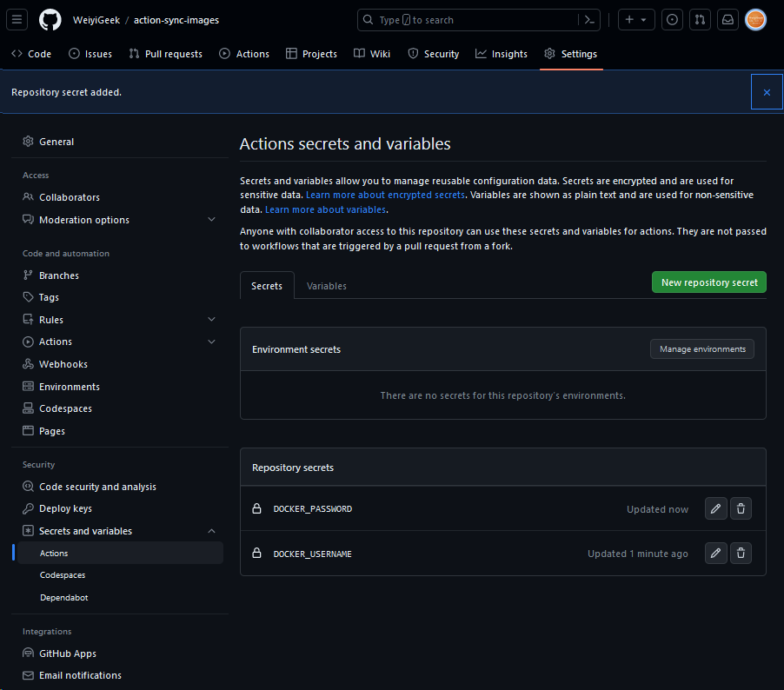784x690 pixels.
Task: Open the command palette icon in the search bar
Action: [x=589, y=19]
